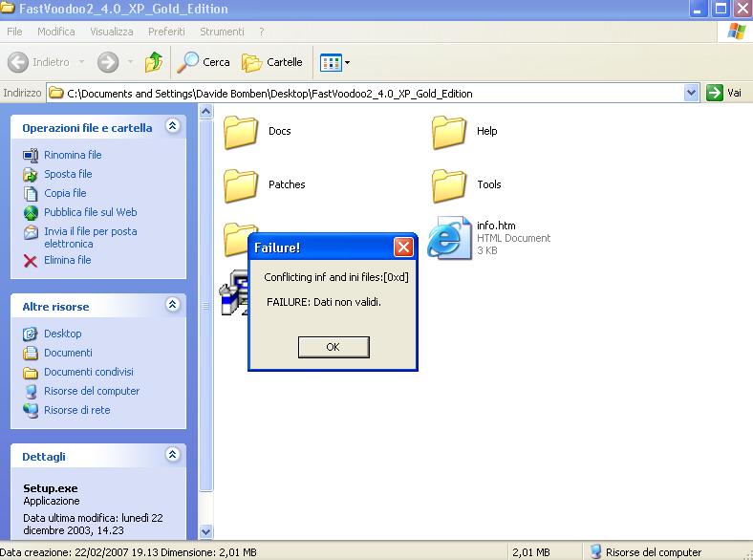Open the File menu
The image size is (753, 560).
[14, 32]
